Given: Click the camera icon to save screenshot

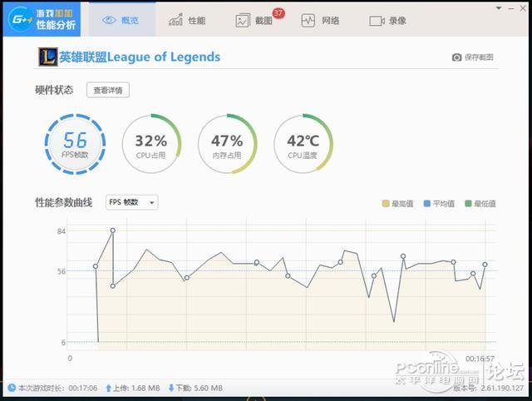Looking at the screenshot, I should (x=456, y=57).
